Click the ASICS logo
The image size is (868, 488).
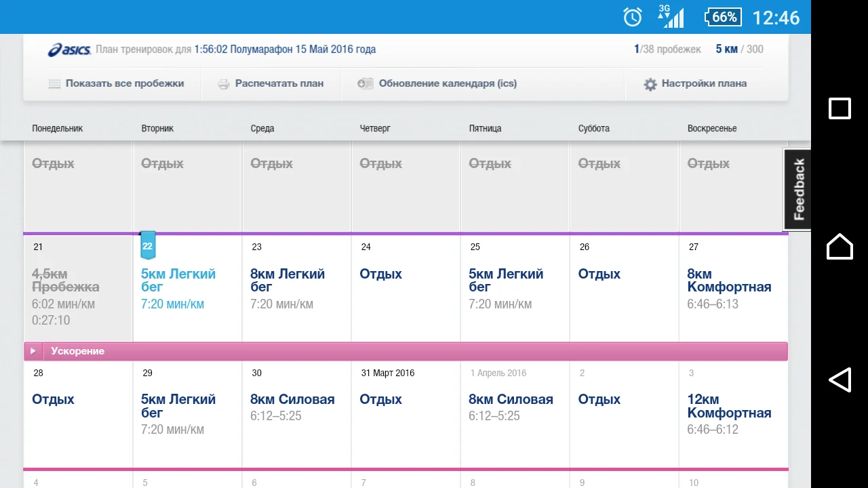click(x=69, y=50)
